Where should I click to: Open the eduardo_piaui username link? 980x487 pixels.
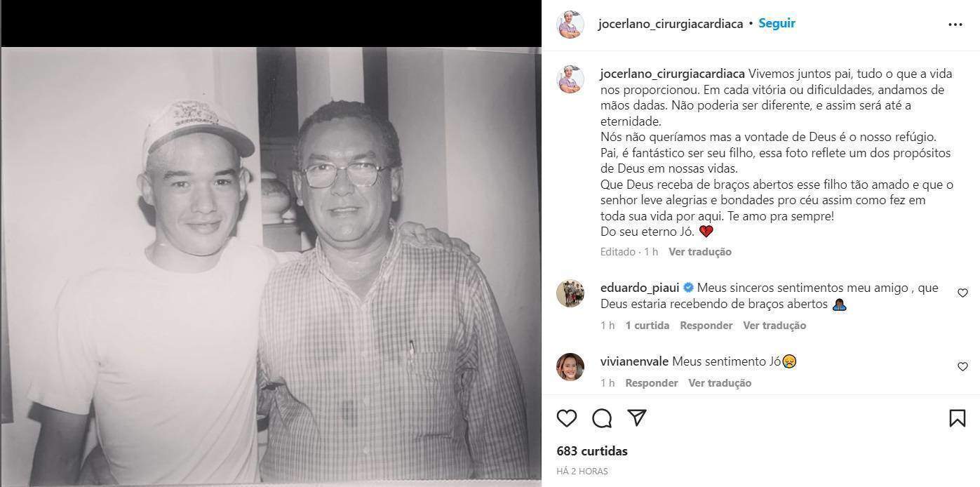[x=640, y=288]
